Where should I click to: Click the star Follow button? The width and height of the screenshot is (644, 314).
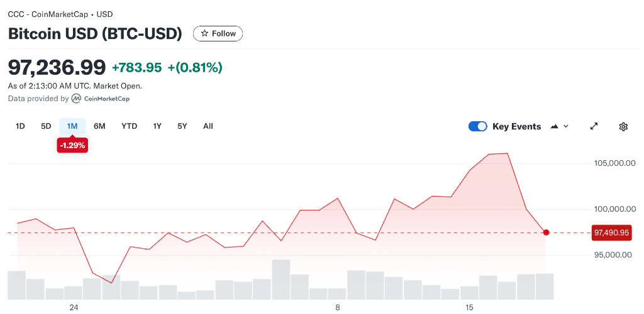(218, 34)
